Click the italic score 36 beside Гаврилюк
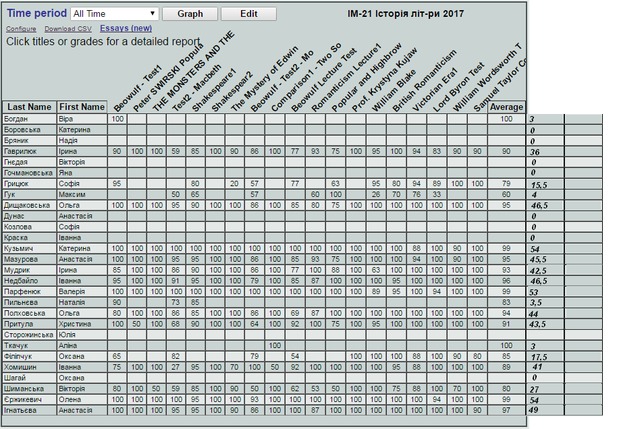Image resolution: width=617 pixels, height=429 pixels. (535, 152)
